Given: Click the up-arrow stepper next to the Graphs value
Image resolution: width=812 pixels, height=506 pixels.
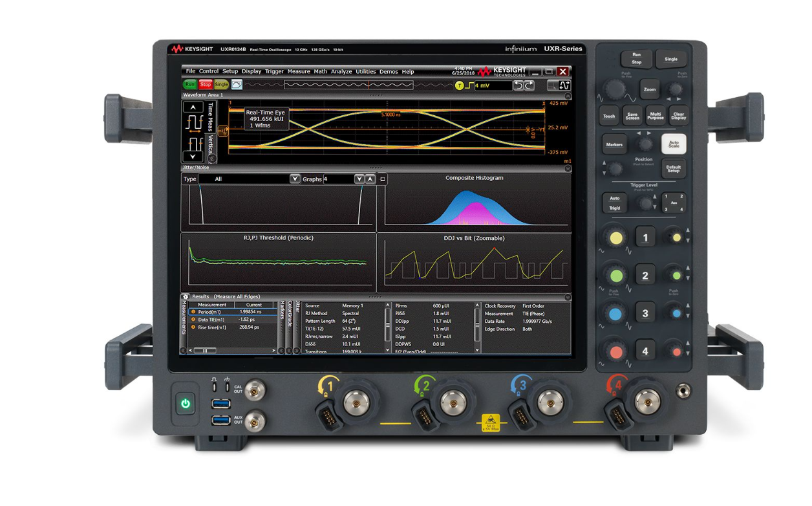Looking at the screenshot, I should [370, 178].
